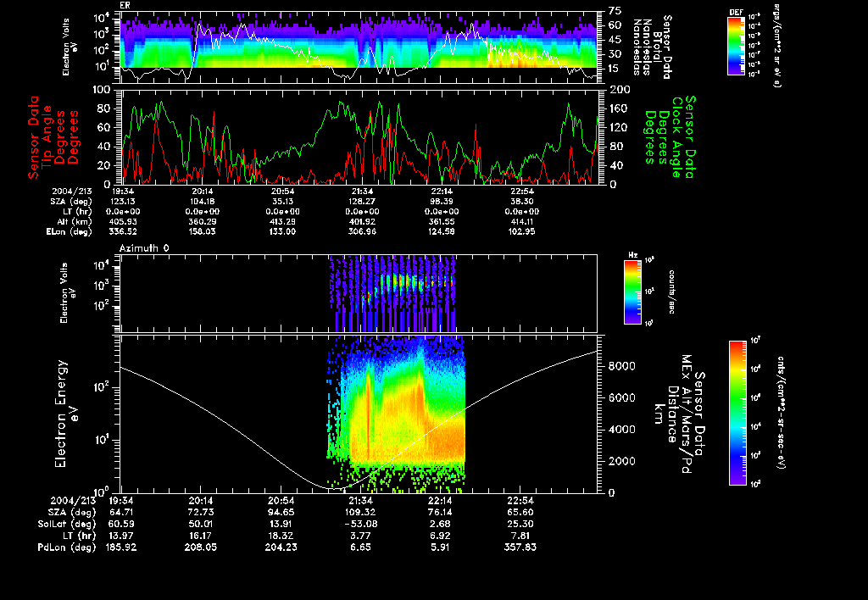The width and height of the screenshot is (868, 600).
Task: Click SolLat value 2.68
Action: coord(440,524)
